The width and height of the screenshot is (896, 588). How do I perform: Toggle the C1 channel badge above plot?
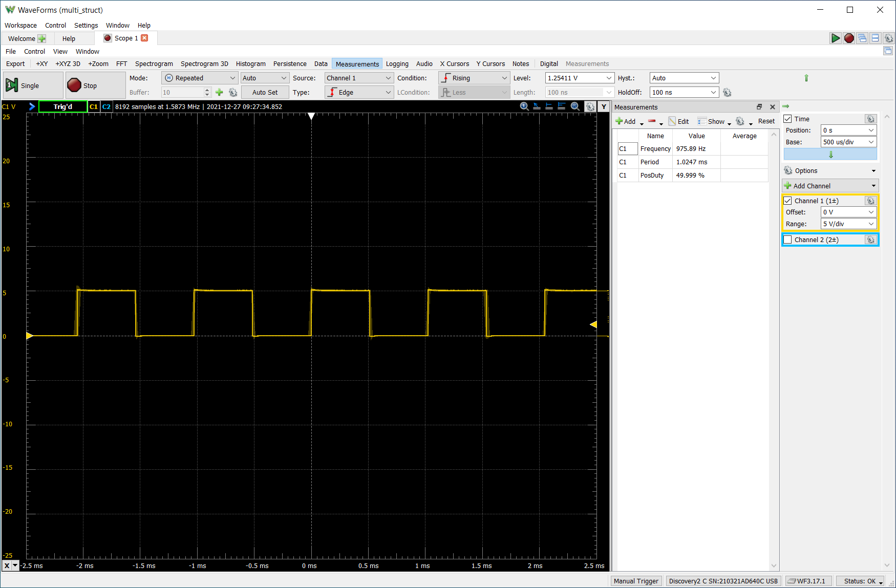pyautogui.click(x=93, y=106)
